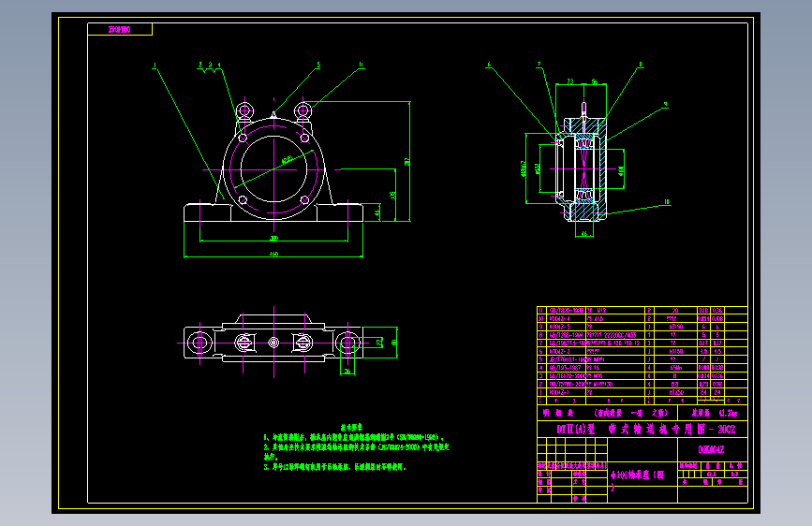Click the balloon callout number 9
The height and width of the screenshot is (526, 812).
tap(666, 105)
